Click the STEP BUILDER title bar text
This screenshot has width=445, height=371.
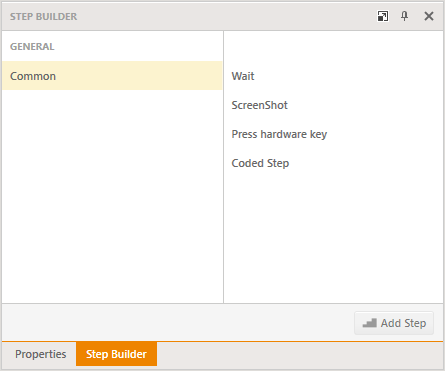(x=43, y=16)
